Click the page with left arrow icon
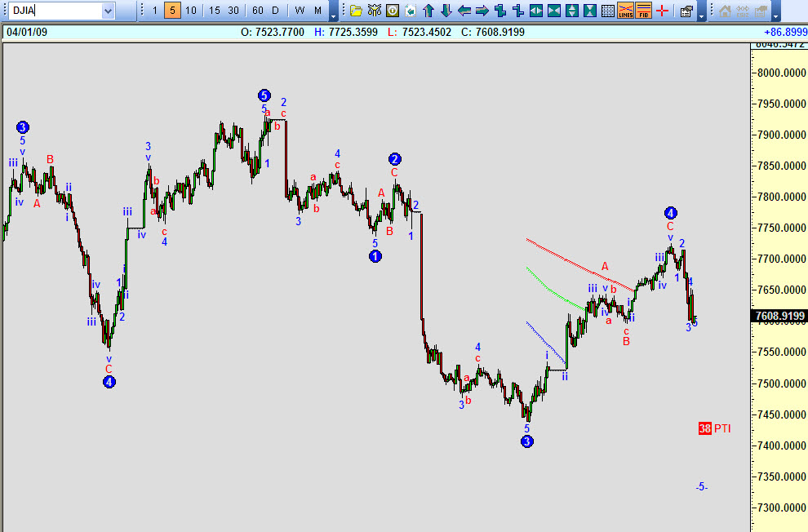The width and height of the screenshot is (808, 532). (x=411, y=11)
